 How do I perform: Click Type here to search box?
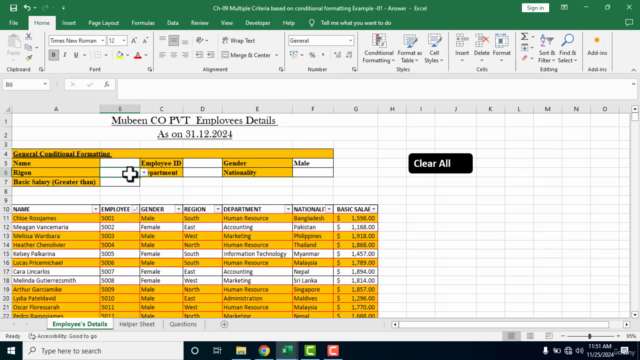[103, 351]
